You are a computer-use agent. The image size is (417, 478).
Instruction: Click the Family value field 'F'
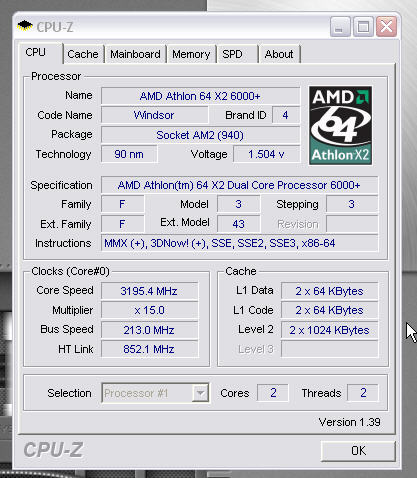[x=122, y=204]
